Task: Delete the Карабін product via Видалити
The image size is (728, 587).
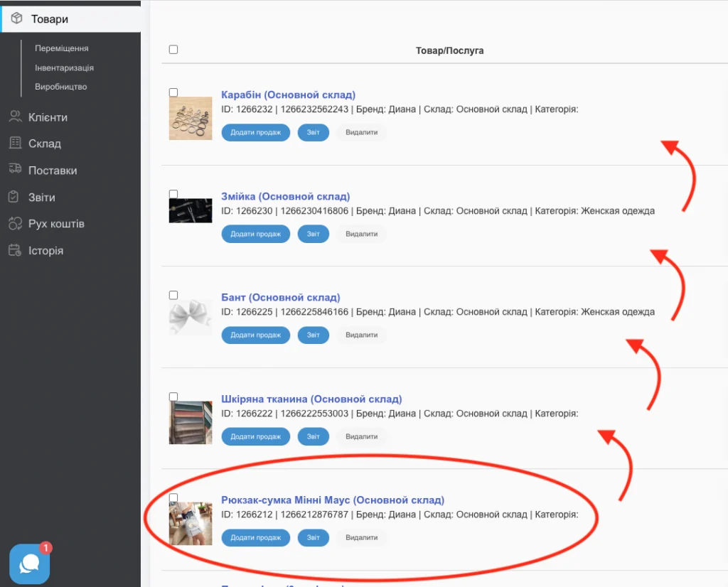Action: coord(362,132)
